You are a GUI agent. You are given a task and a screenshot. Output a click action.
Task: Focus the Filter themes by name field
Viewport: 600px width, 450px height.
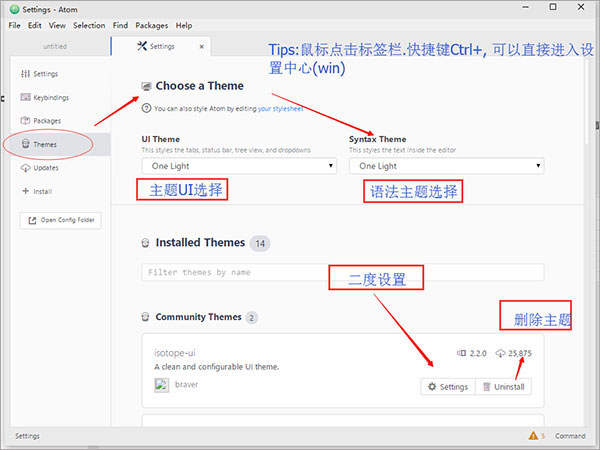pyautogui.click(x=342, y=272)
